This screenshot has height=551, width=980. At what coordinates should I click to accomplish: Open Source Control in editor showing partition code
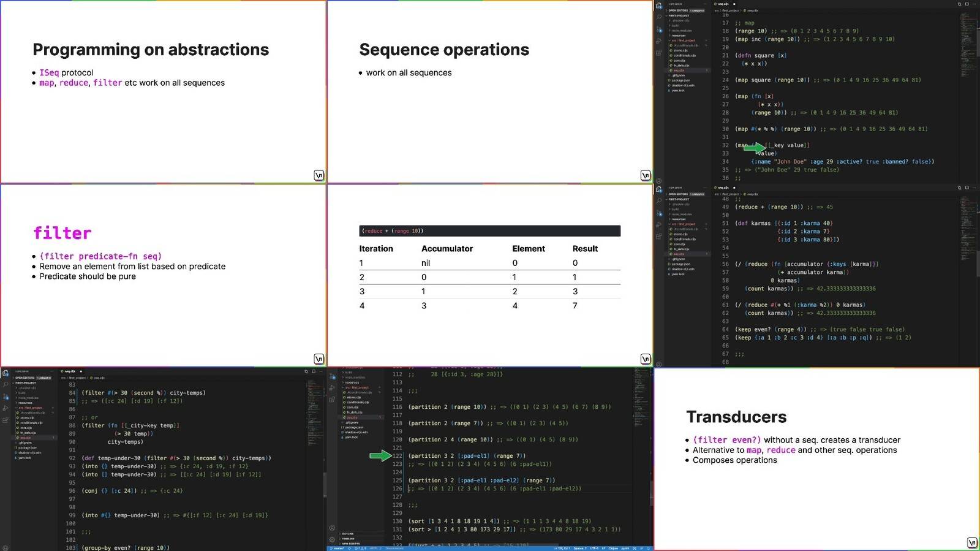coord(333,376)
